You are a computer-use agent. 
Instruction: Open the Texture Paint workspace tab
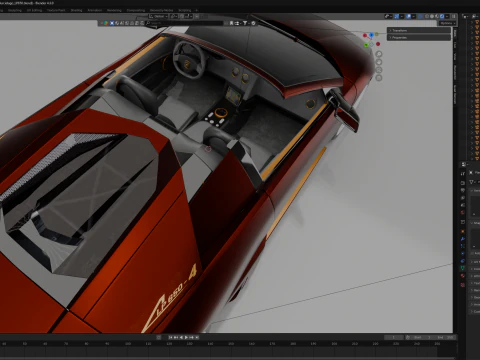tap(56, 10)
